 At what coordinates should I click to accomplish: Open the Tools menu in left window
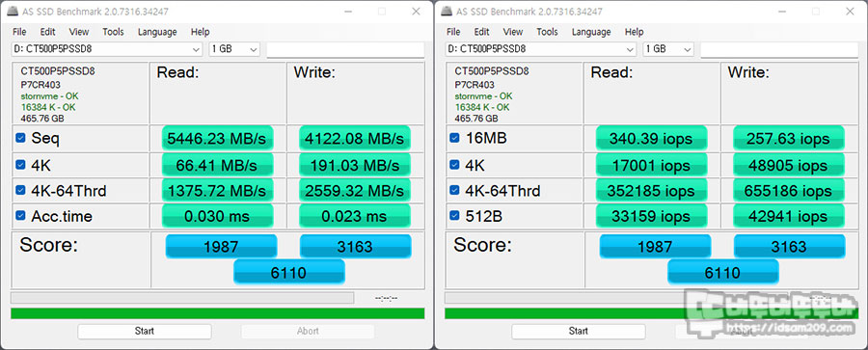point(113,32)
